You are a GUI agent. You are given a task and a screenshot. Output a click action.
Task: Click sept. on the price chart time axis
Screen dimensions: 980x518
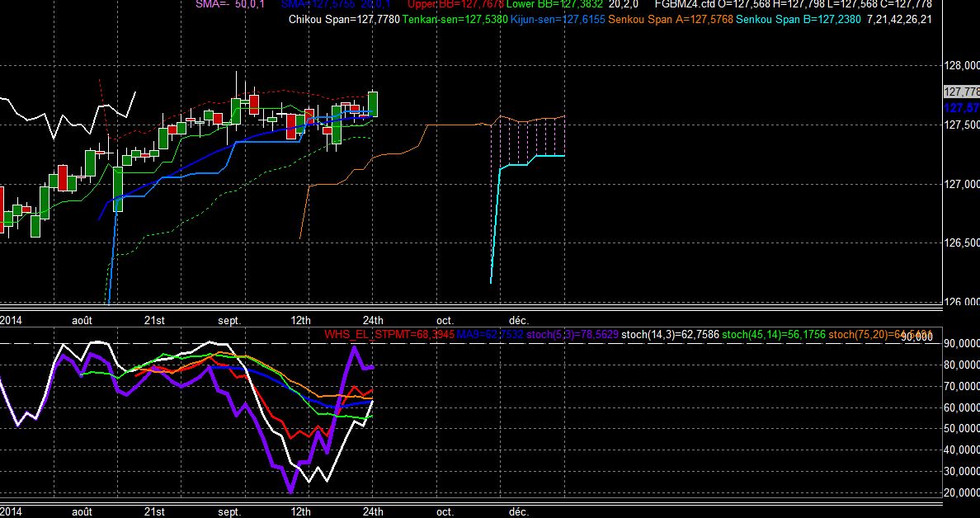[x=229, y=321]
